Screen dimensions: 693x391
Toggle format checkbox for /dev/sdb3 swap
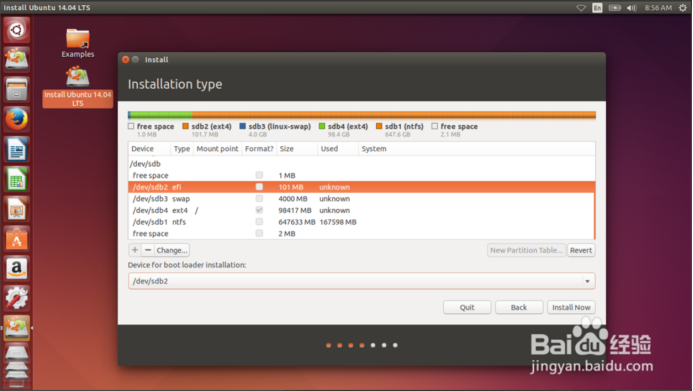click(x=259, y=198)
